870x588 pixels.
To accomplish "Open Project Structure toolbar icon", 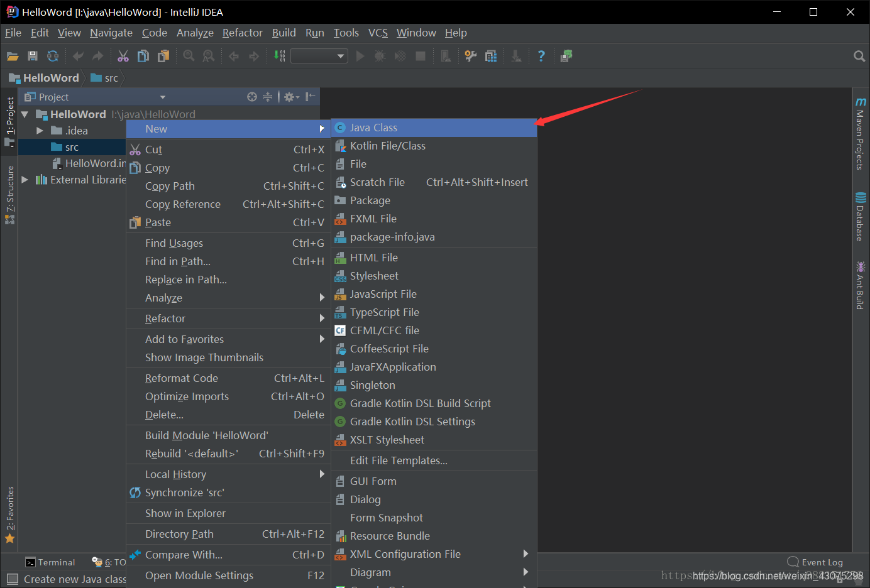I will coord(491,56).
